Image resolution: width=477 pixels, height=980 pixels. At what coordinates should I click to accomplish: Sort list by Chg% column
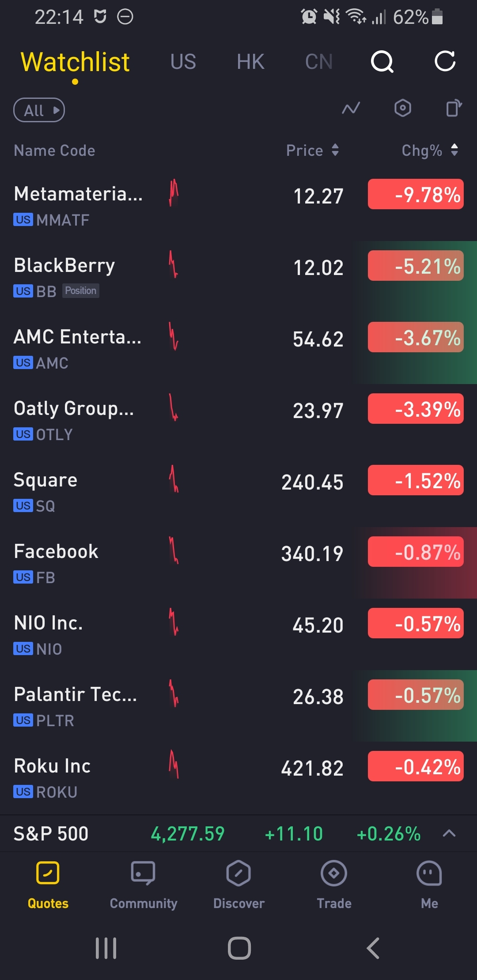point(429,151)
